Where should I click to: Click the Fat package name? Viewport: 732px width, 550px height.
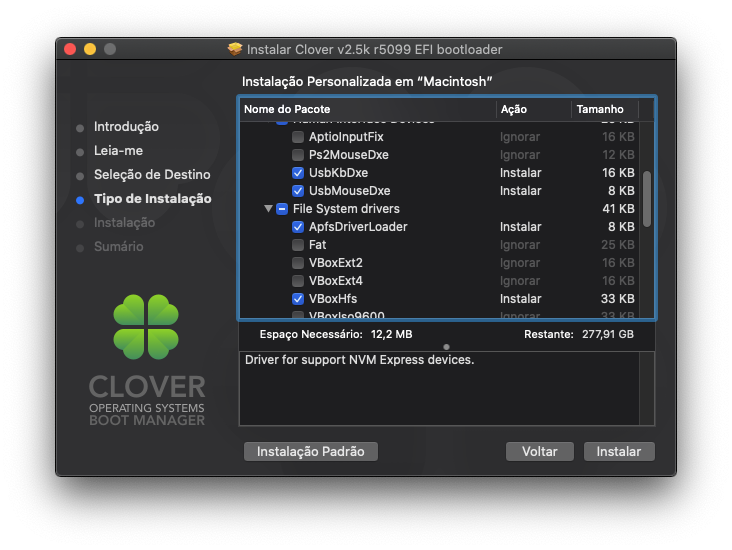pyautogui.click(x=317, y=245)
